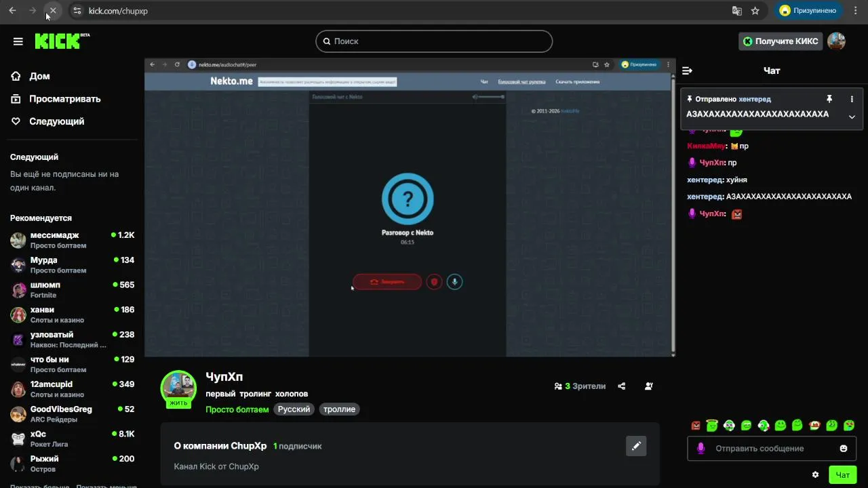This screenshot has height=488, width=868.
Task: Open the emoji picker smiley
Action: (844, 449)
